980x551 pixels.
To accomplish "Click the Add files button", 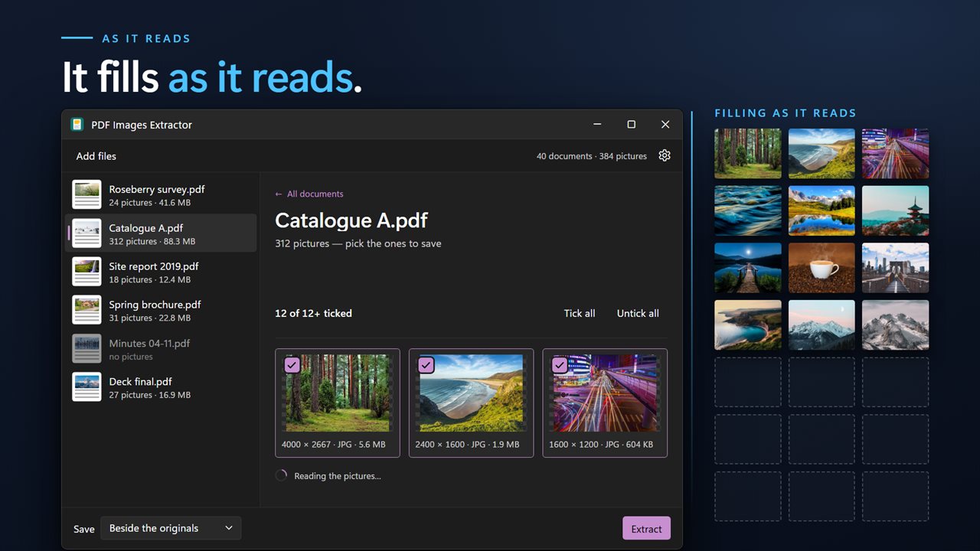I will pyautogui.click(x=96, y=156).
